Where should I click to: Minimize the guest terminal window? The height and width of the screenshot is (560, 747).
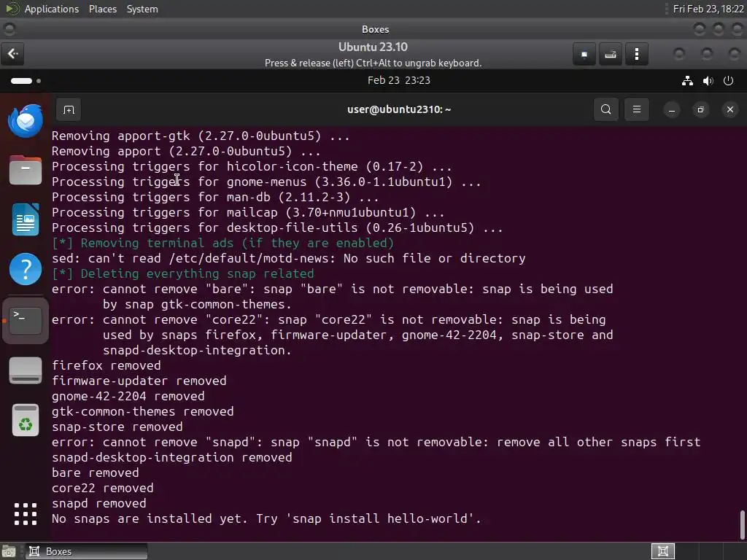tap(672, 110)
